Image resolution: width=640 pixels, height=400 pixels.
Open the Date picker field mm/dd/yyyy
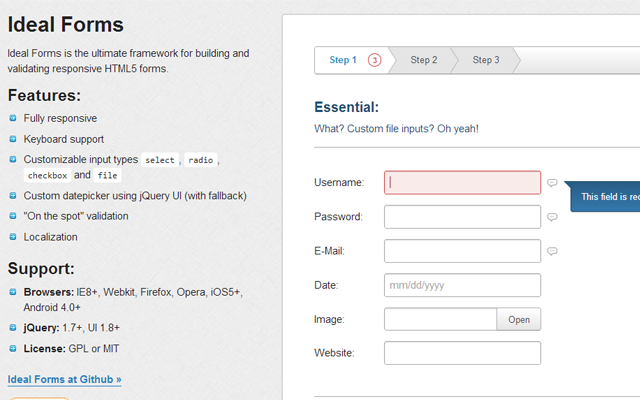(x=462, y=285)
